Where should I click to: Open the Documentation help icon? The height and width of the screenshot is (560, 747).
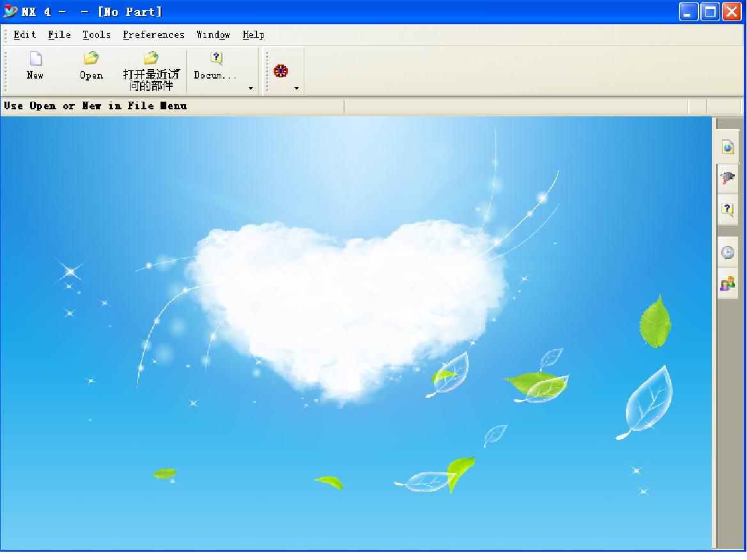(216, 66)
